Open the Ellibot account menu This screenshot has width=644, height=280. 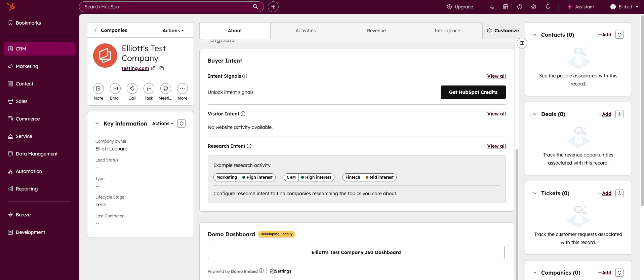(624, 7)
